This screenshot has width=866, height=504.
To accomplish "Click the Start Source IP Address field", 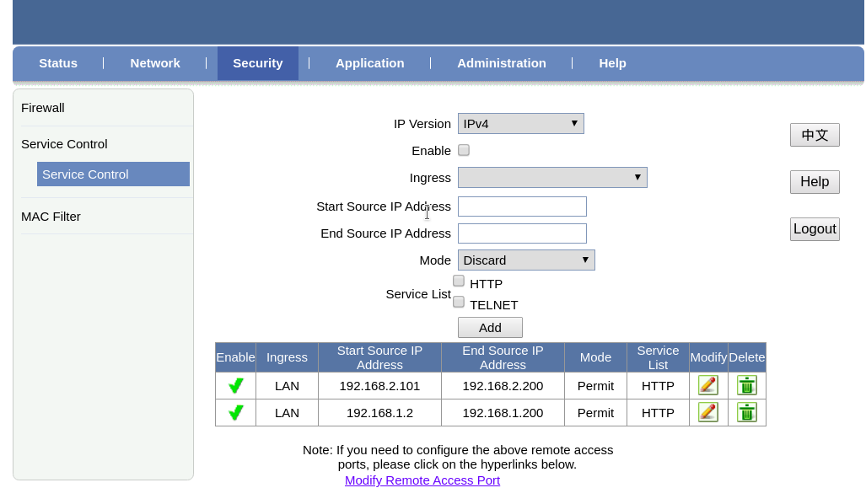I will [x=522, y=206].
